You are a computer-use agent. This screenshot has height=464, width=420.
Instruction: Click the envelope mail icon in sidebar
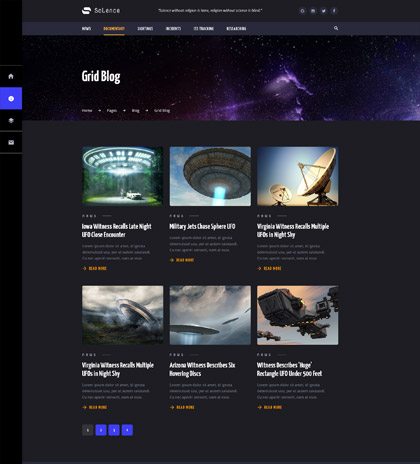point(11,142)
